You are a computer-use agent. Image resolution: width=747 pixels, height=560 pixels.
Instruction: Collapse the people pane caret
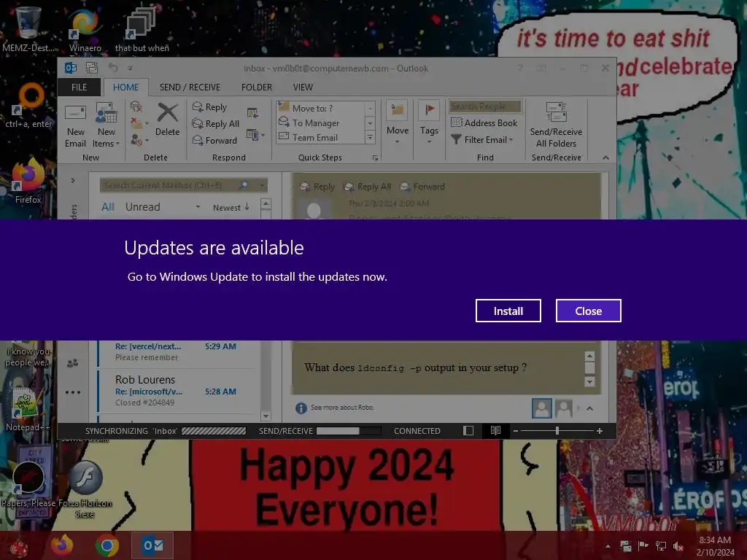(589, 408)
